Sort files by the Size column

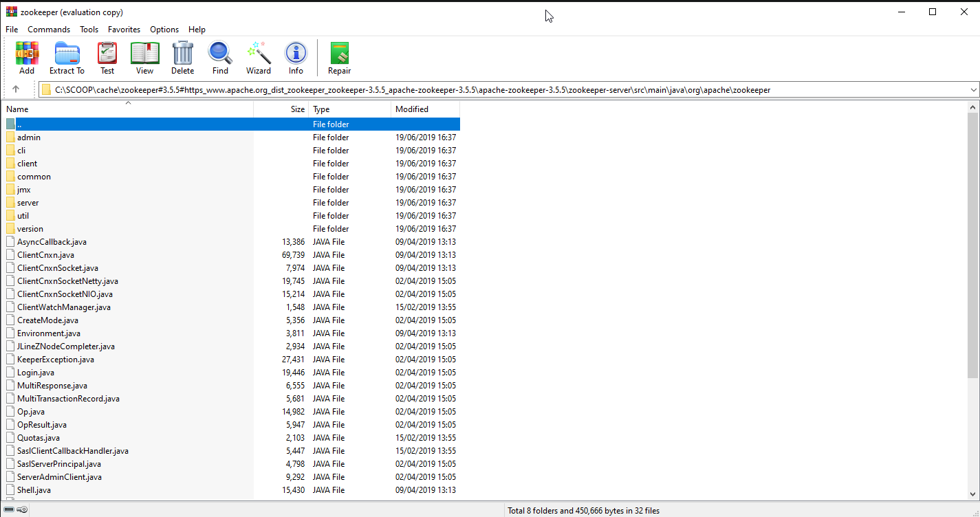tap(297, 109)
